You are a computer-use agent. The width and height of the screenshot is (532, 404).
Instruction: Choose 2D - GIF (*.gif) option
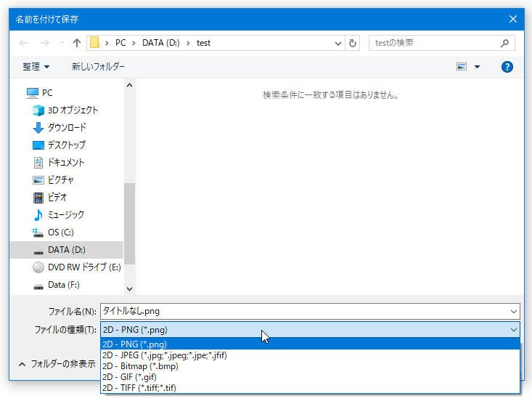[x=311, y=377]
